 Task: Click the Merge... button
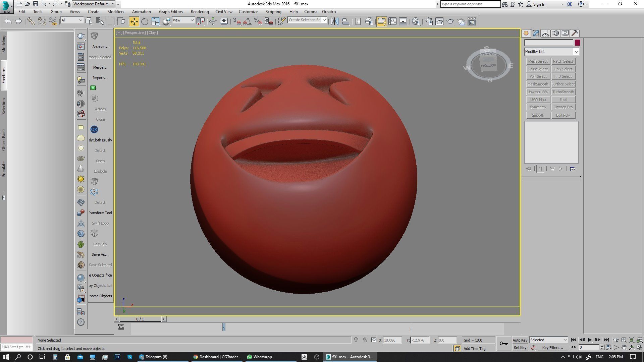click(100, 67)
